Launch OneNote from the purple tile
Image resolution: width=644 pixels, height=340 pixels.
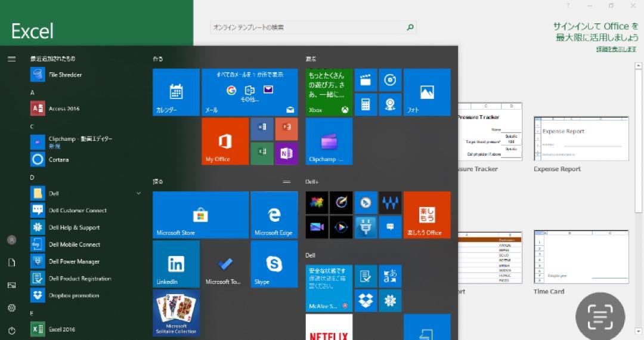[x=287, y=153]
